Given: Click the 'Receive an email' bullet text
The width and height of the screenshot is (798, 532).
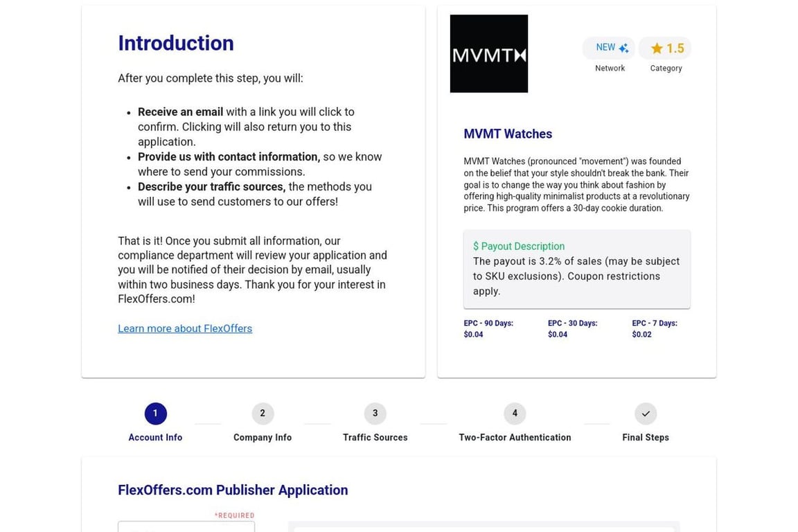Looking at the screenshot, I should (180, 112).
